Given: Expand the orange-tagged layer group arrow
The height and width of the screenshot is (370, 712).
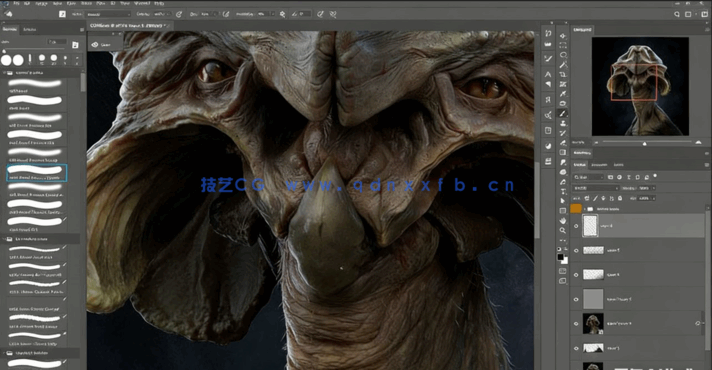Looking at the screenshot, I should click(585, 209).
